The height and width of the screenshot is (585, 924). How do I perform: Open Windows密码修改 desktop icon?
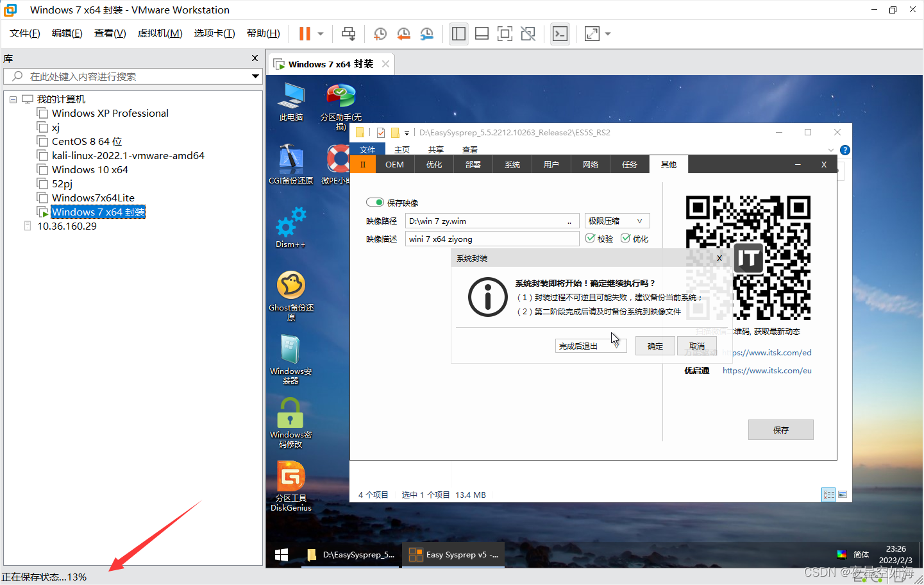point(290,423)
